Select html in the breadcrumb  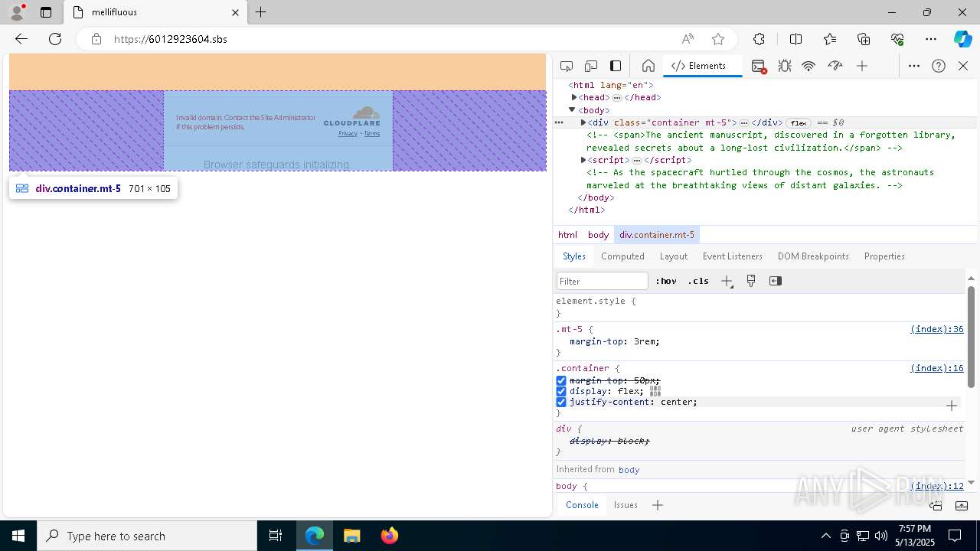[567, 235]
